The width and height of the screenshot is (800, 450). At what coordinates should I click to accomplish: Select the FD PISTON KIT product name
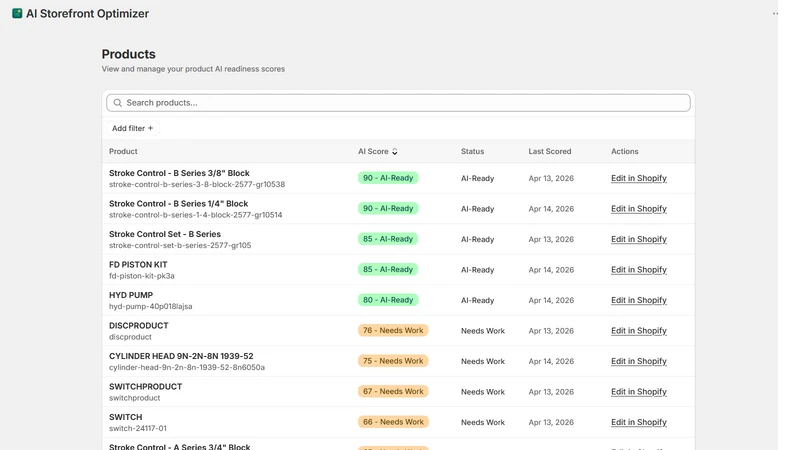pyautogui.click(x=138, y=265)
